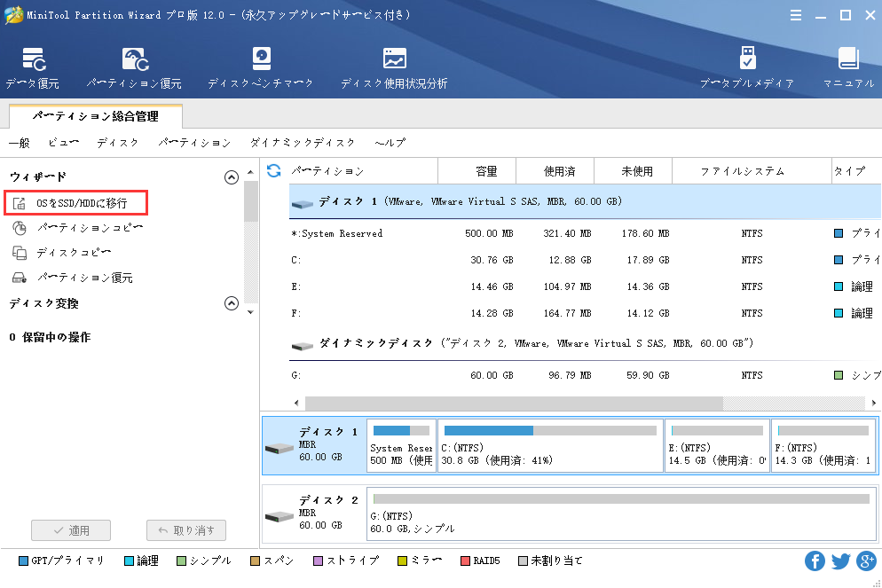Open データ復元 (Data Recovery) tool
The width and height of the screenshot is (882, 588).
(32, 68)
